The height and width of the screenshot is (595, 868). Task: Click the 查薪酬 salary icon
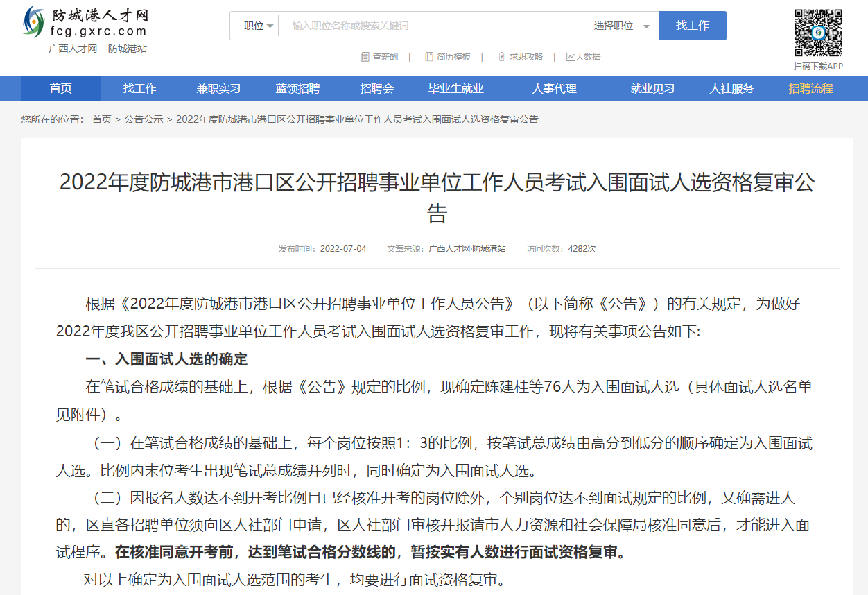(365, 57)
